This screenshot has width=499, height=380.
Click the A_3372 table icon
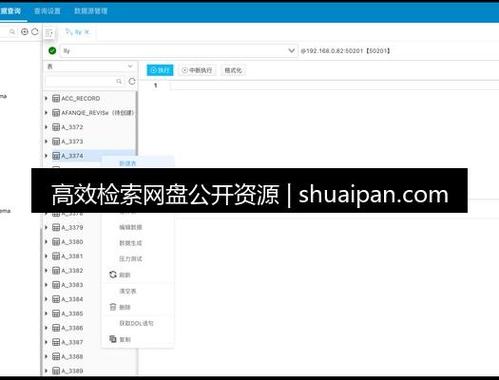click(x=56, y=127)
